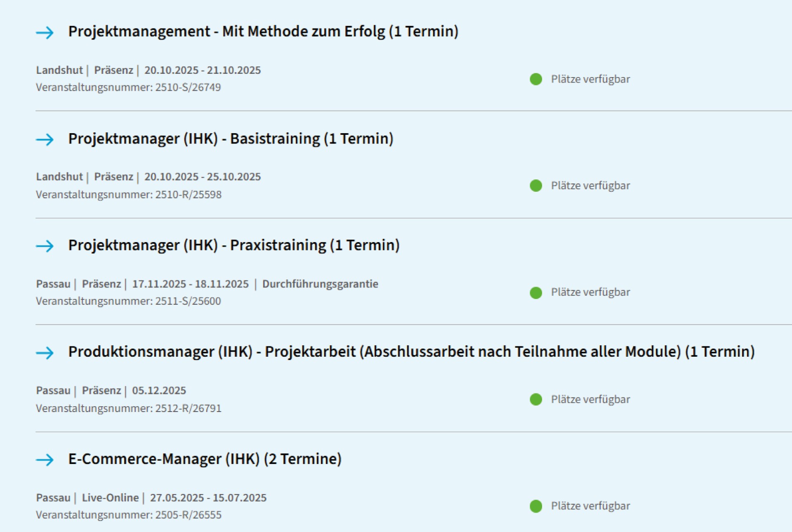Click the arrow icon beside E-Commerce-Manager (IHK)
This screenshot has height=532, width=792.
(45, 459)
